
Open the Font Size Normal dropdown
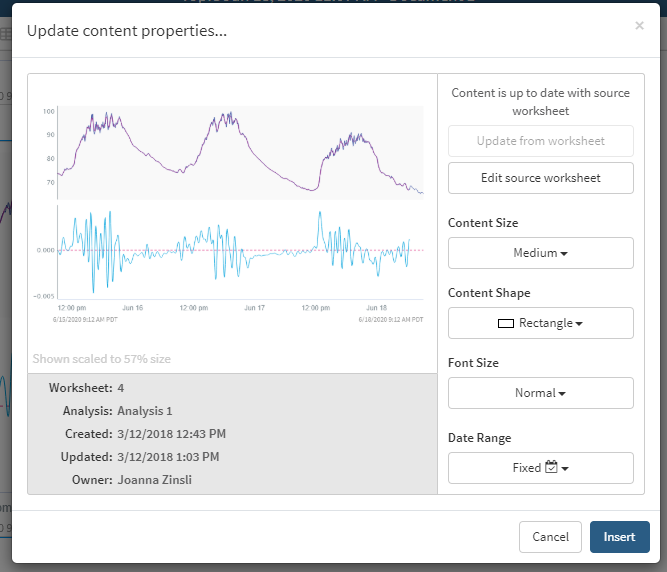pos(540,393)
